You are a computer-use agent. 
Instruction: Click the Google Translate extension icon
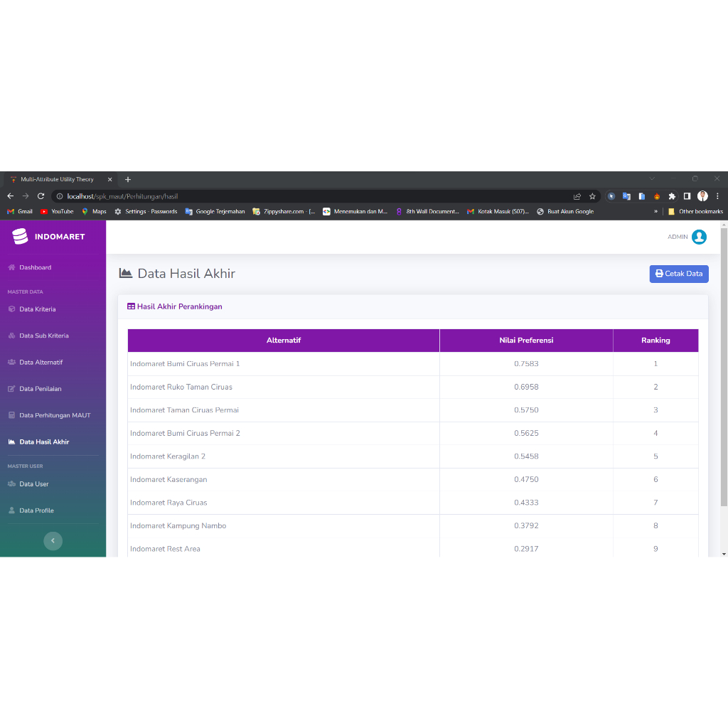pyautogui.click(x=626, y=196)
